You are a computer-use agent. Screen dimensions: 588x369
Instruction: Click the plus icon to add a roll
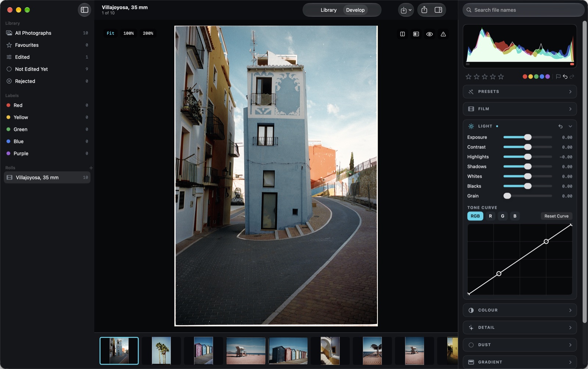pyautogui.click(x=91, y=168)
